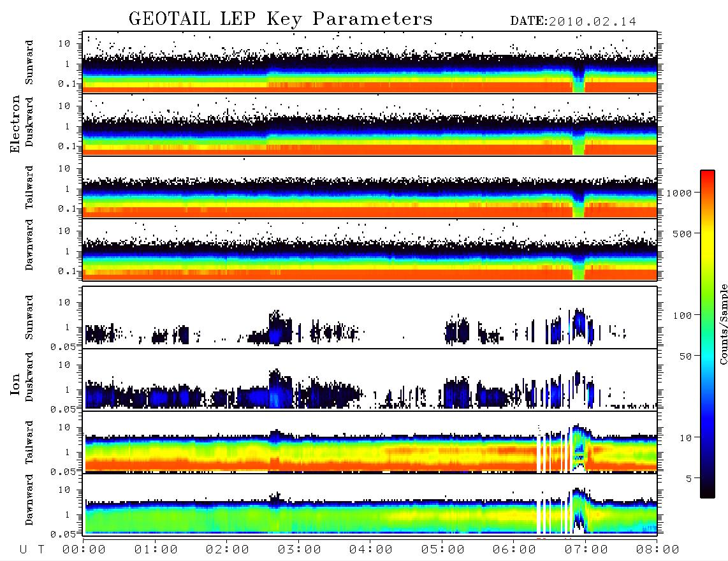The image size is (728, 561).
Task: Select the Electron Dawnward spectrogram panel
Action: tap(370, 250)
